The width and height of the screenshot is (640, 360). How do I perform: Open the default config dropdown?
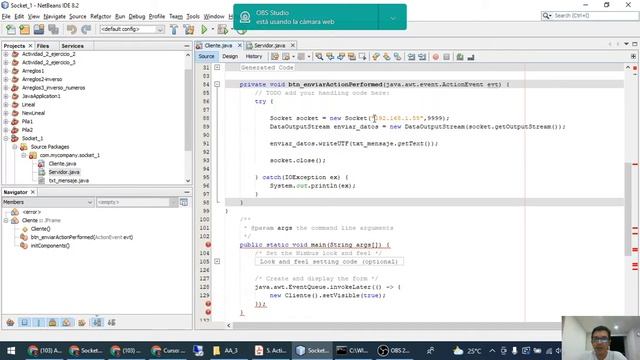tap(132, 29)
